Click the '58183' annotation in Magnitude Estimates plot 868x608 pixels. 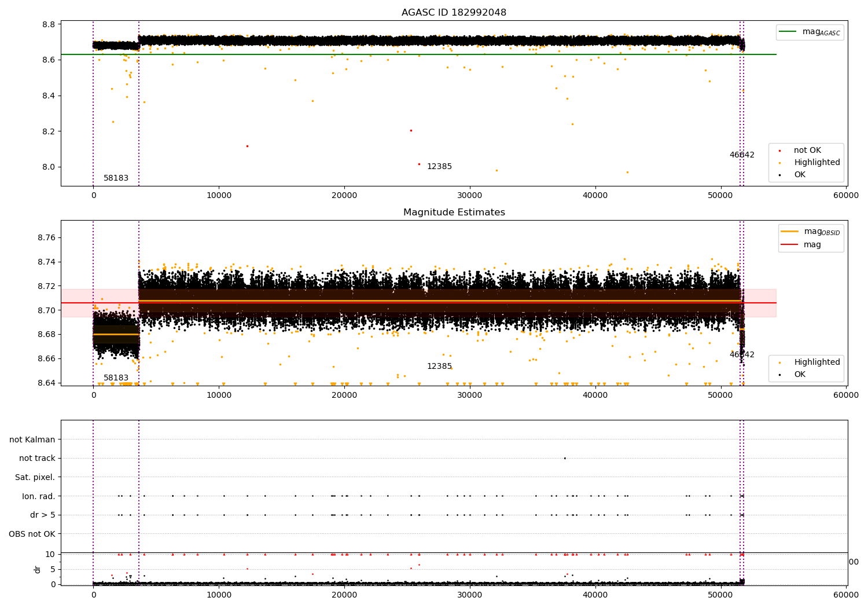[x=116, y=378]
